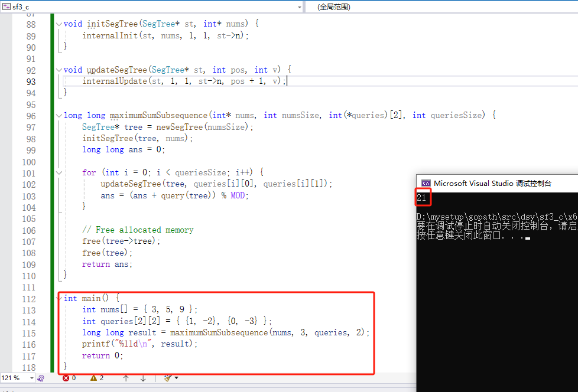Click 'long long ans = 0;' on line 99
This screenshot has height=392, width=578.
click(x=124, y=150)
